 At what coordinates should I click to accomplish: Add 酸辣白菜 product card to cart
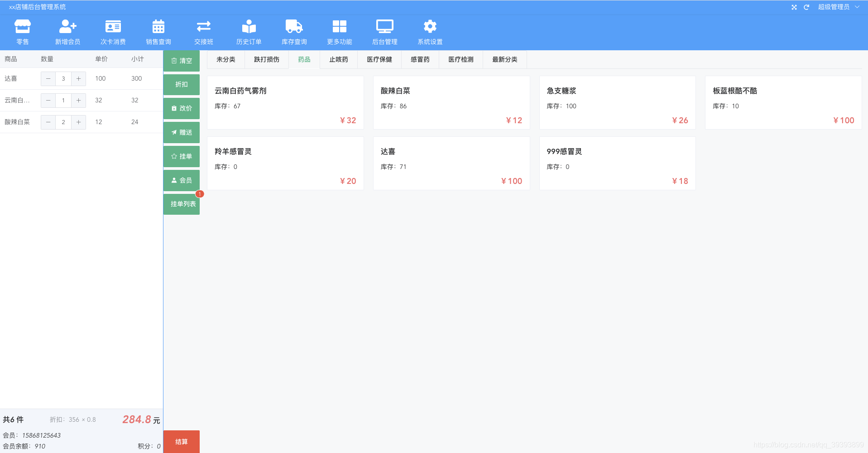[x=451, y=103]
